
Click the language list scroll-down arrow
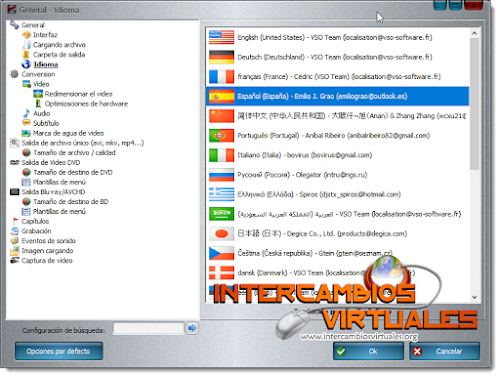(475, 297)
